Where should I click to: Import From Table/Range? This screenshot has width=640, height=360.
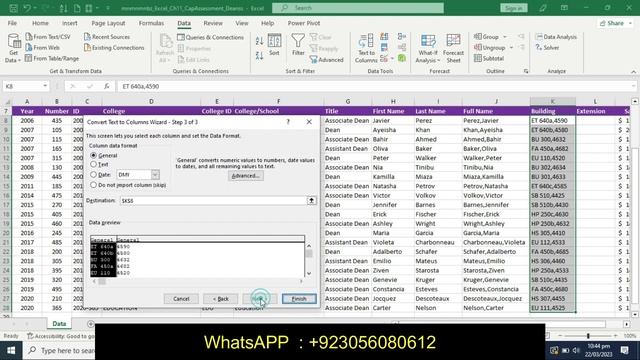tap(52, 58)
